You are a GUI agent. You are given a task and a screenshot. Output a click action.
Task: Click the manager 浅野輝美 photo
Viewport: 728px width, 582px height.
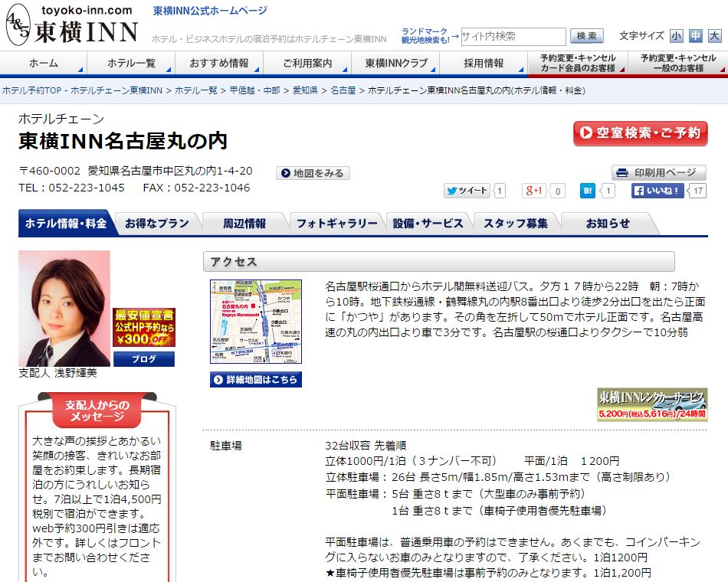coord(64,309)
